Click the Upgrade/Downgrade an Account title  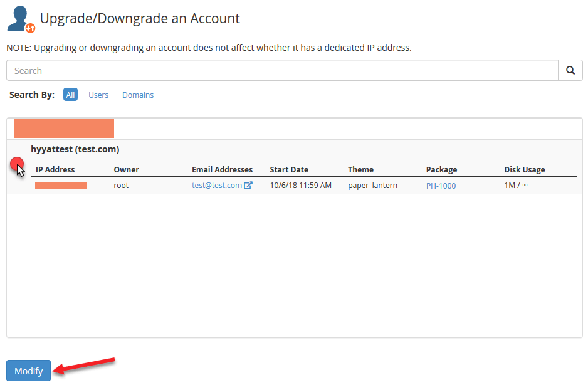pos(140,19)
